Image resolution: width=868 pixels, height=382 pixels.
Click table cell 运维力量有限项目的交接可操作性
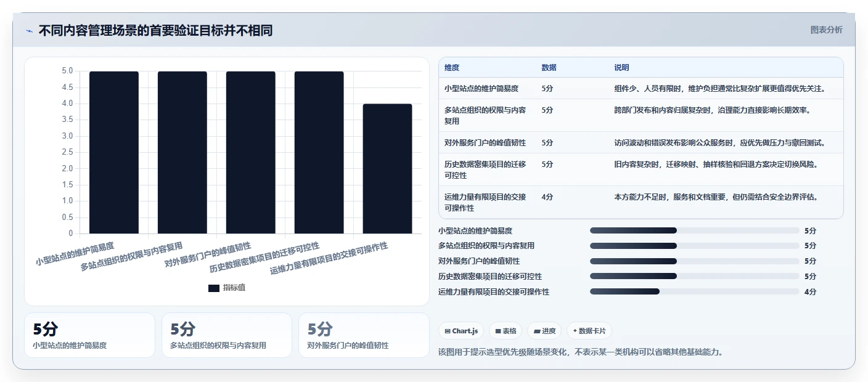[486, 202]
